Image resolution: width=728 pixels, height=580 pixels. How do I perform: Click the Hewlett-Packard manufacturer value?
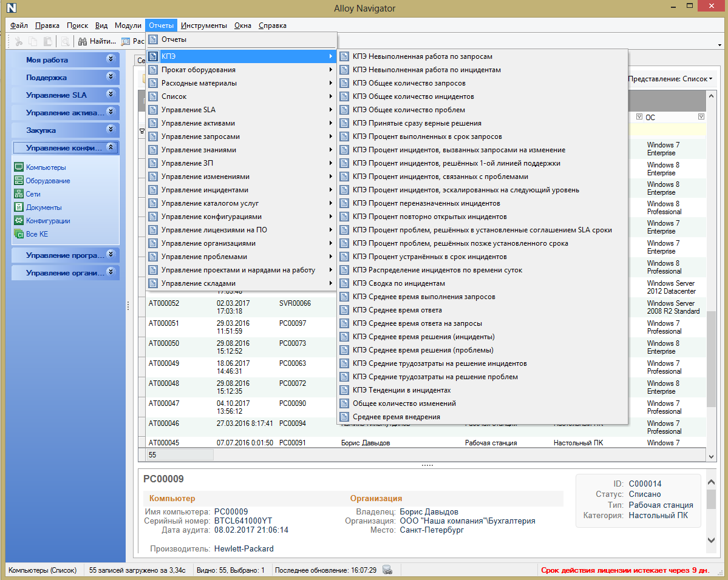point(243,548)
